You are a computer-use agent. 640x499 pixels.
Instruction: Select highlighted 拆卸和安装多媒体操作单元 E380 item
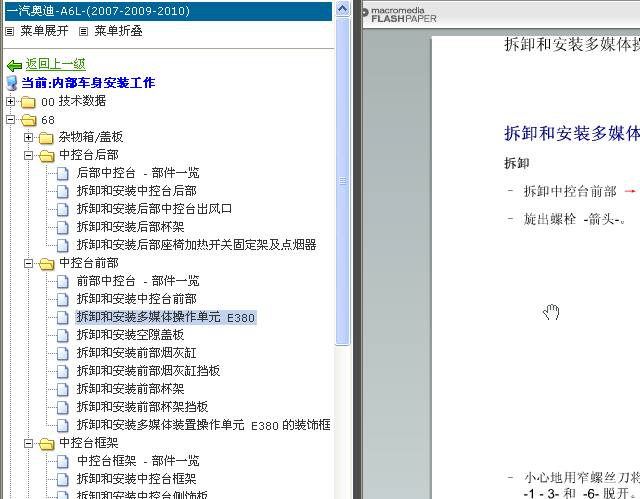coord(166,317)
